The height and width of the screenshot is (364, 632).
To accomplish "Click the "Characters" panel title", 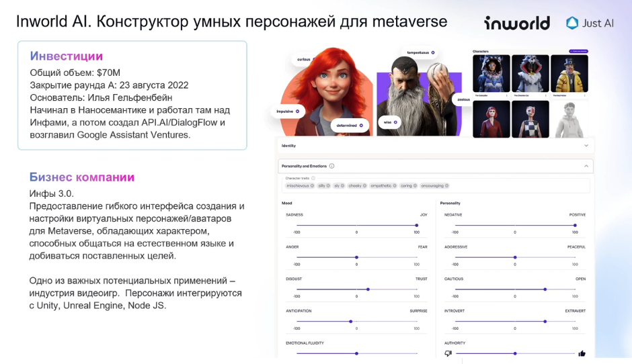I will point(481,52).
